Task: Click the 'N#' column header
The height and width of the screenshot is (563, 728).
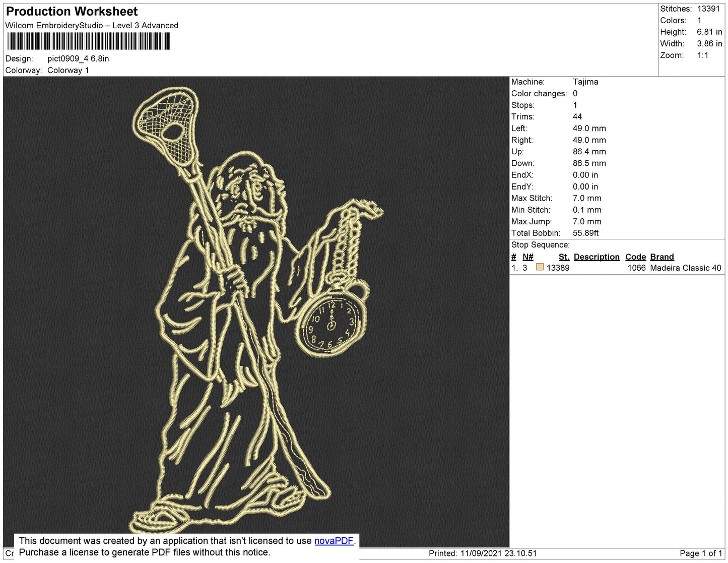Action: (x=528, y=257)
